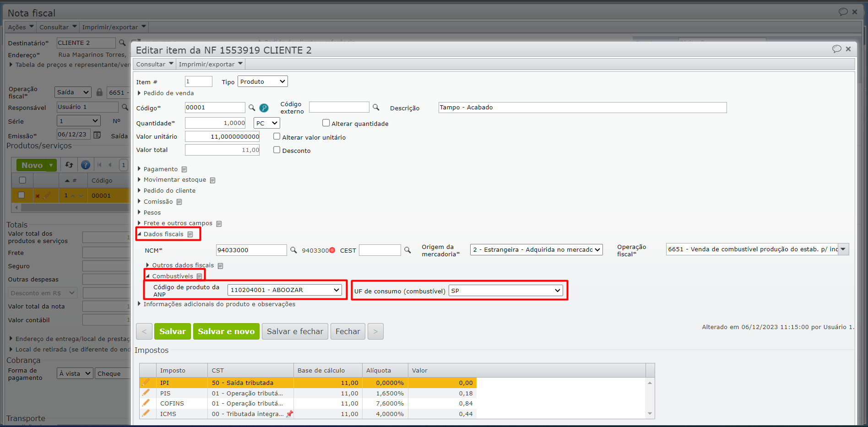Click the Fechar button
Screen dimensions: 868x427
tap(348, 331)
